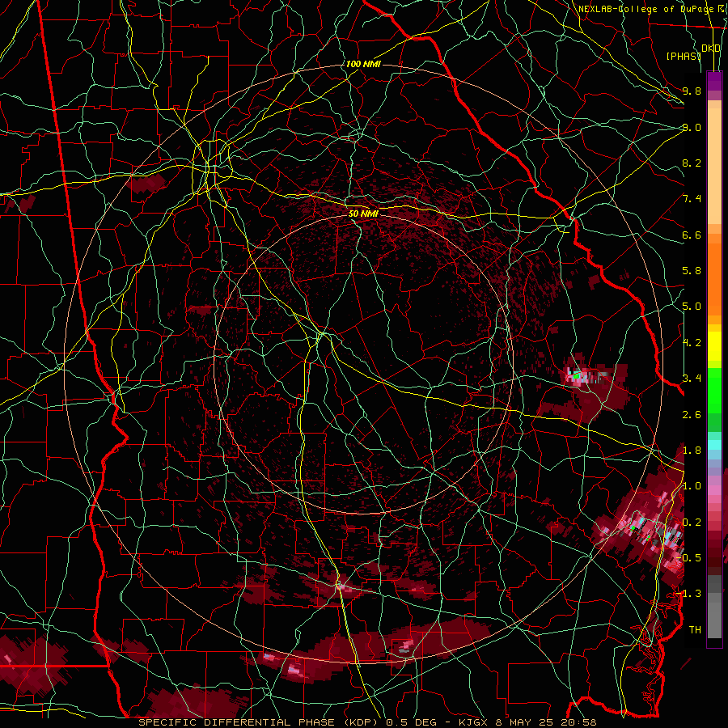Click the -0.5 value on the scale

[690, 558]
